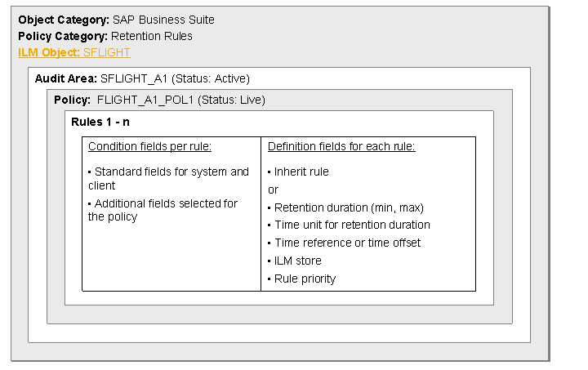Click the 'Retention Rules' value text

tap(152, 36)
